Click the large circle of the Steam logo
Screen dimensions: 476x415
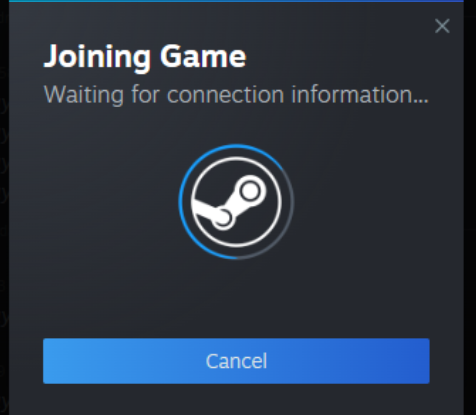(x=250, y=191)
